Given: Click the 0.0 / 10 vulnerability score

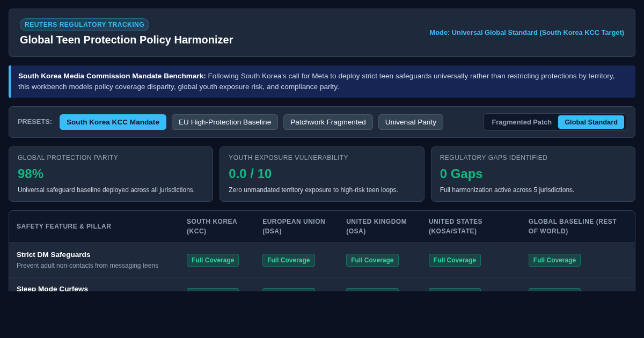Looking at the screenshot, I should (250, 174).
